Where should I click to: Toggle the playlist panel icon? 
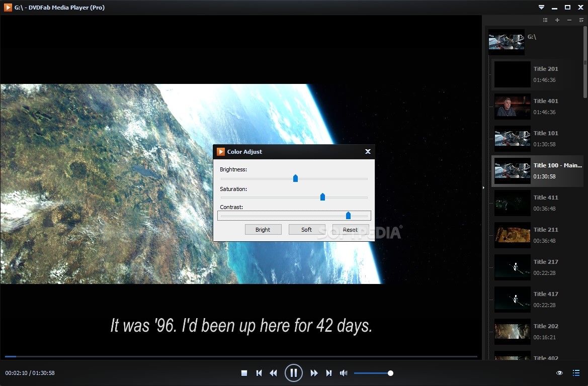(x=576, y=373)
